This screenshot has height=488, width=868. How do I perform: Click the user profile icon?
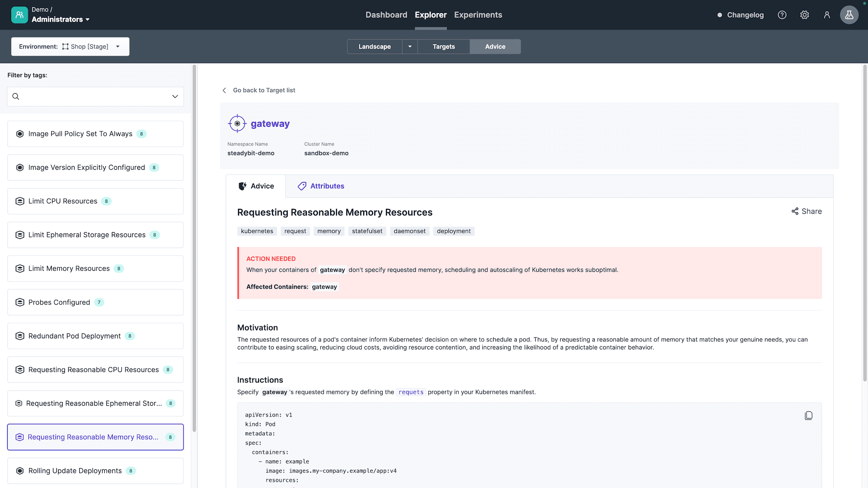[x=826, y=15]
